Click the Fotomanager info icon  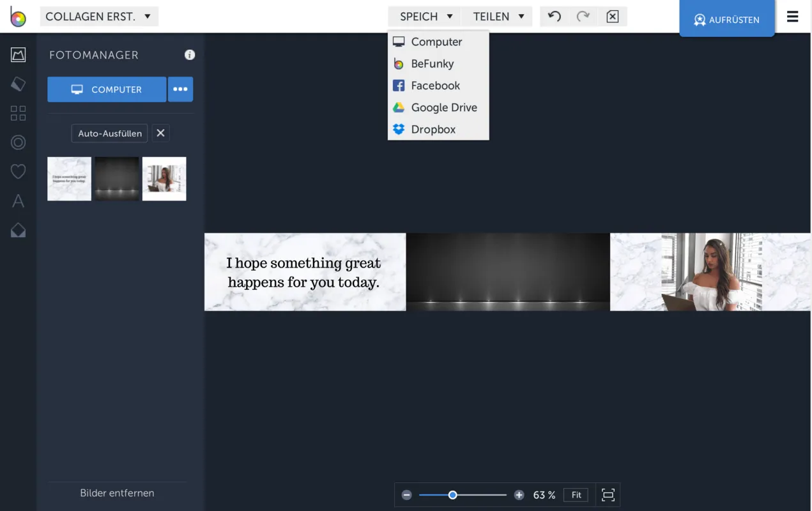click(190, 55)
